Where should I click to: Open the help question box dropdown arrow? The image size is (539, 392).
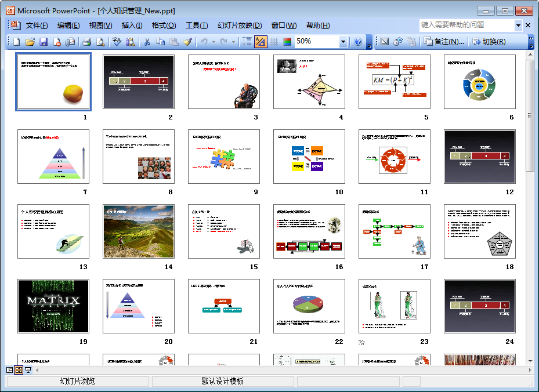point(518,25)
